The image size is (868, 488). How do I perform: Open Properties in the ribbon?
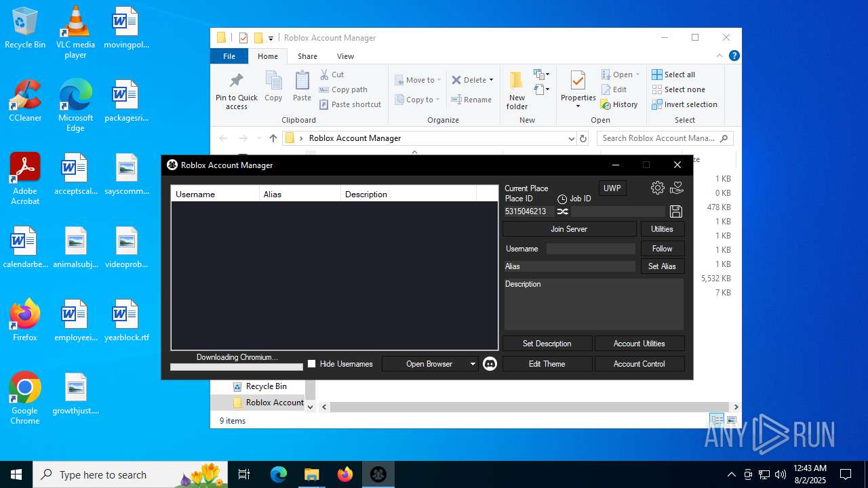tap(578, 90)
